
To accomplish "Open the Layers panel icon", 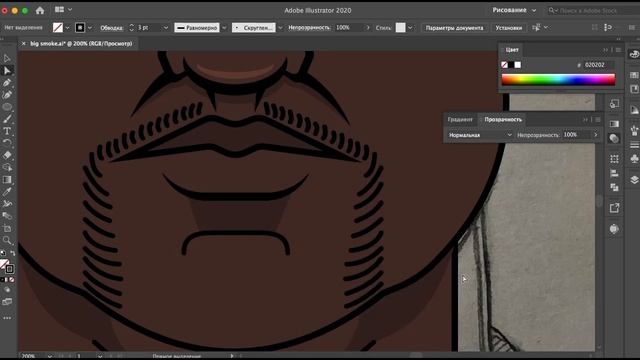I will (634, 180).
